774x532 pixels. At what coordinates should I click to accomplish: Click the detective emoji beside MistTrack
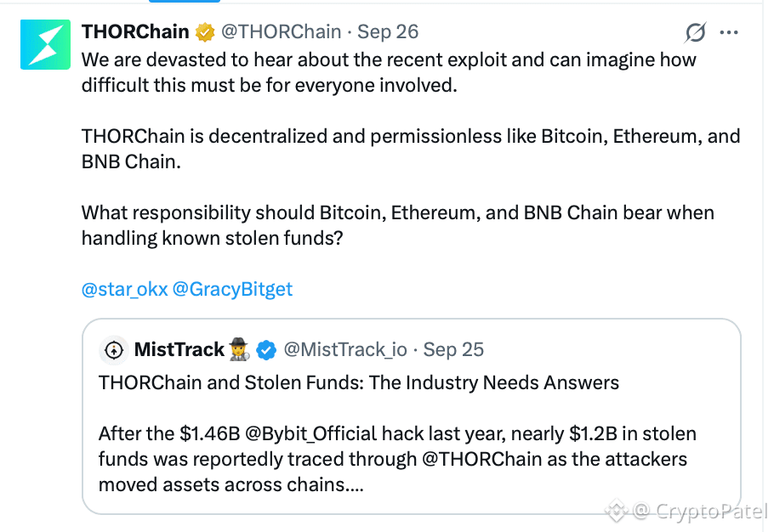point(239,349)
